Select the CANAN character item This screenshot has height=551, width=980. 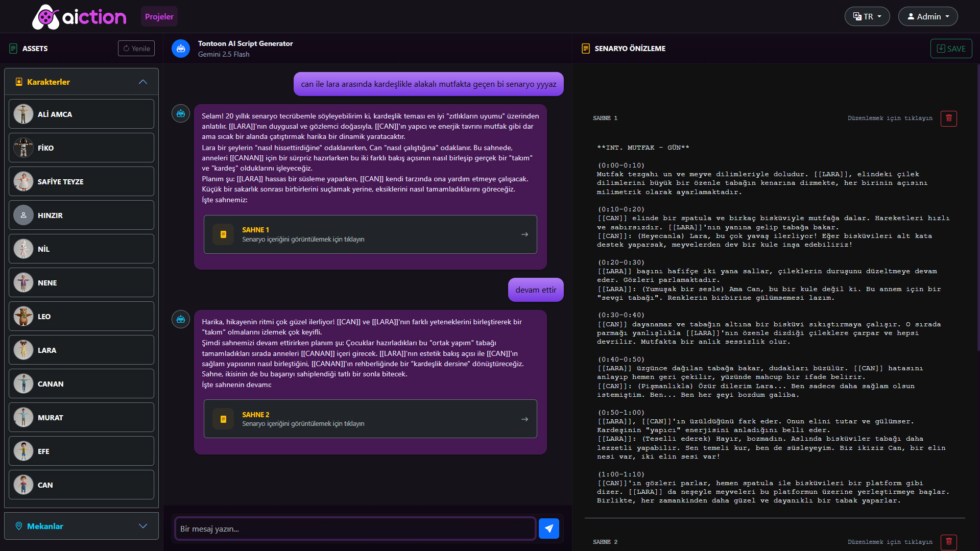pos(81,384)
